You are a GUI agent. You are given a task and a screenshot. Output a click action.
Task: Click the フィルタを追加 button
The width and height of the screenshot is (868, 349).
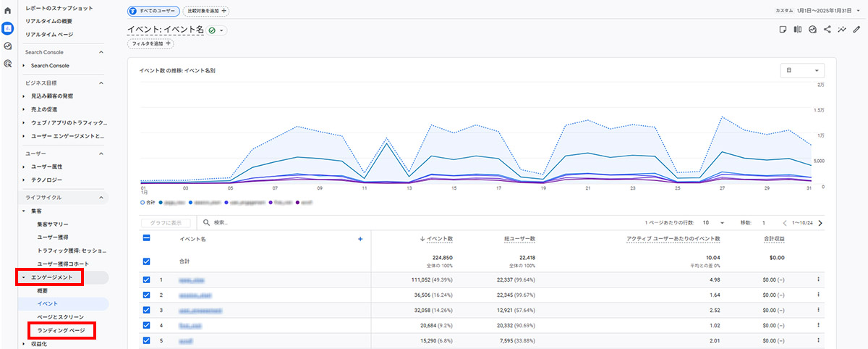pyautogui.click(x=151, y=43)
